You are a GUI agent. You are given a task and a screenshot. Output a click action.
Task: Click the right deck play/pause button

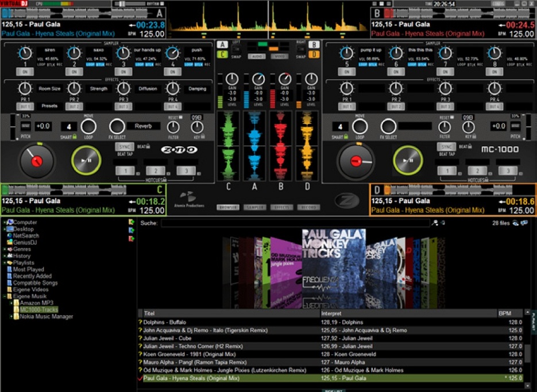pos(408,160)
